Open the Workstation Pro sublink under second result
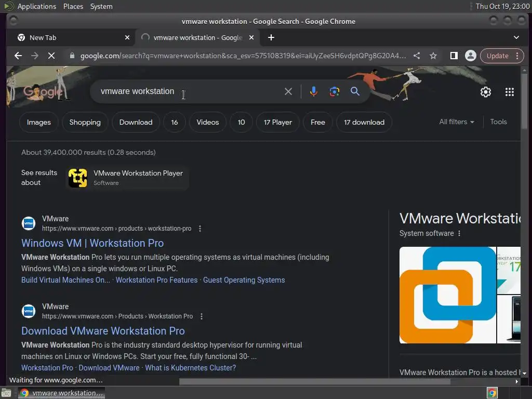 pyautogui.click(x=47, y=368)
